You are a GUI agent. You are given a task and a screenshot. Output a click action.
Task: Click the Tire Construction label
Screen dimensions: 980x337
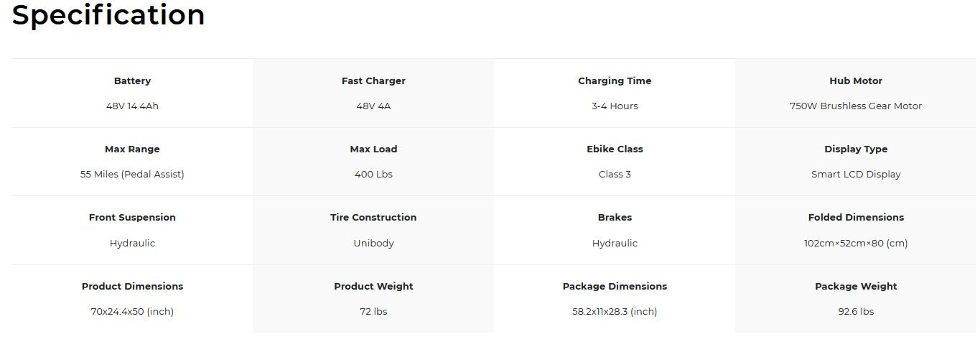point(373,218)
